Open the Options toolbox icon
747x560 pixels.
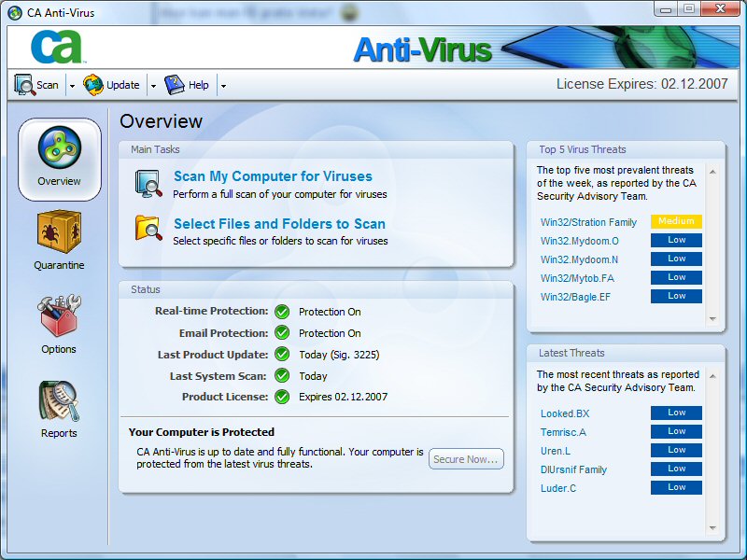(x=59, y=315)
